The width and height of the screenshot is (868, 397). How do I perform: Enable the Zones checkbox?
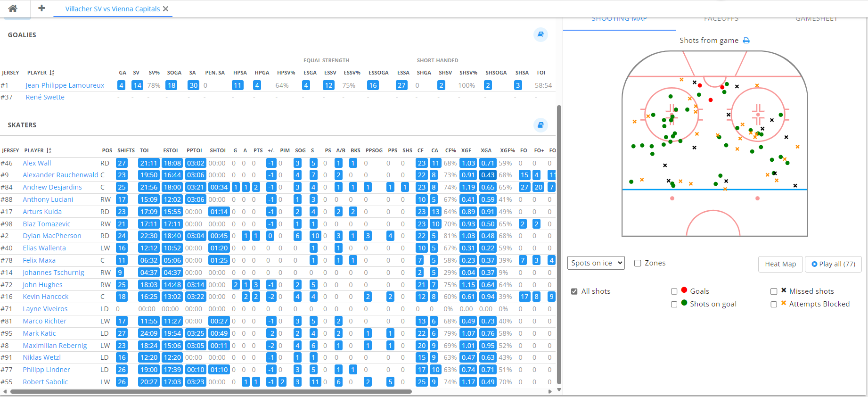coord(638,263)
